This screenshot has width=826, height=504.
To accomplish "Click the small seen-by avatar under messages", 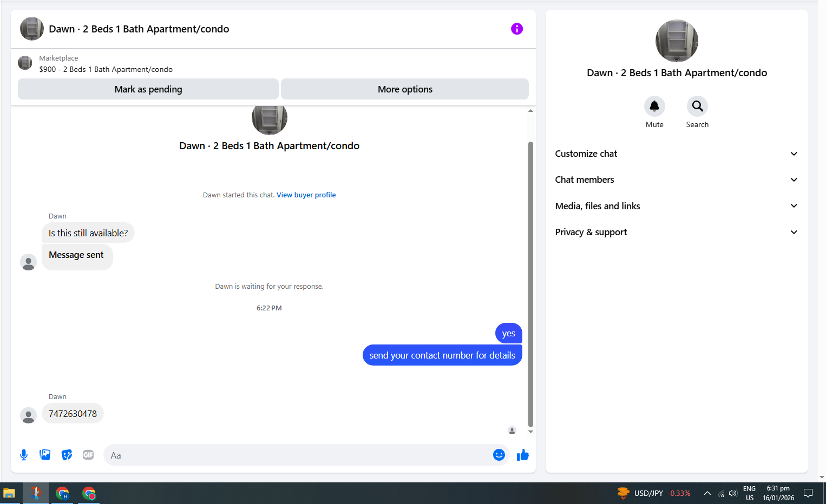I will pos(512,430).
